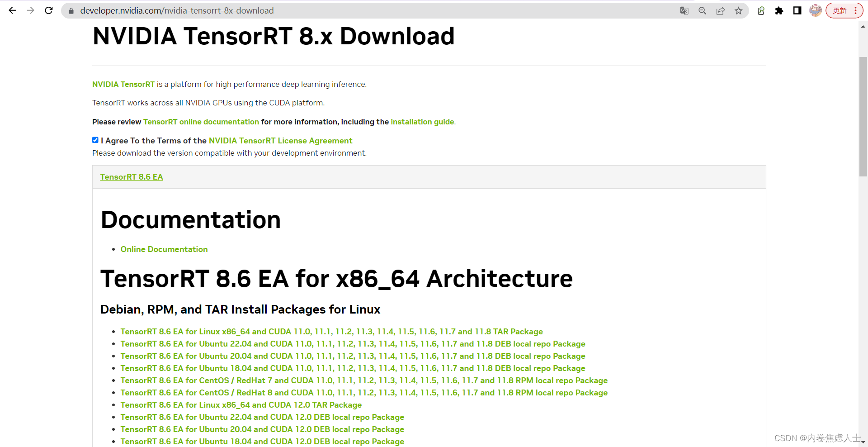Download CentOS / RedHat 7 RPM package
Screen dimensions: 868x447
coord(364,380)
